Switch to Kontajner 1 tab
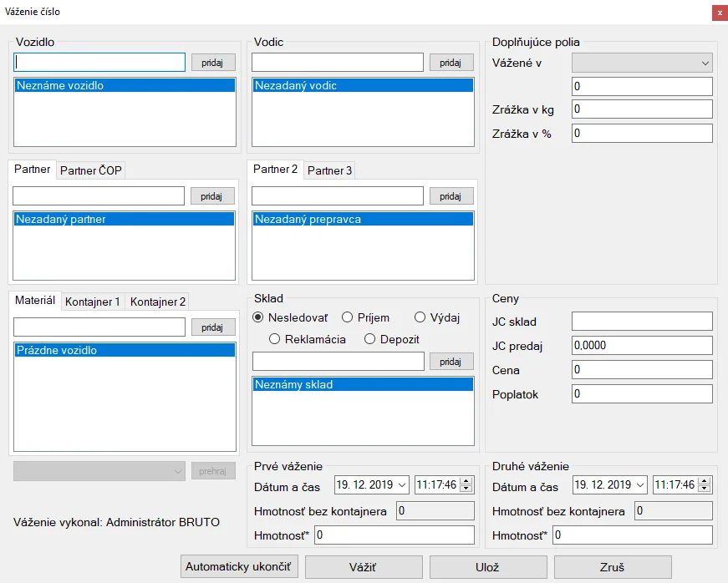The width and height of the screenshot is (728, 583). pos(93,302)
